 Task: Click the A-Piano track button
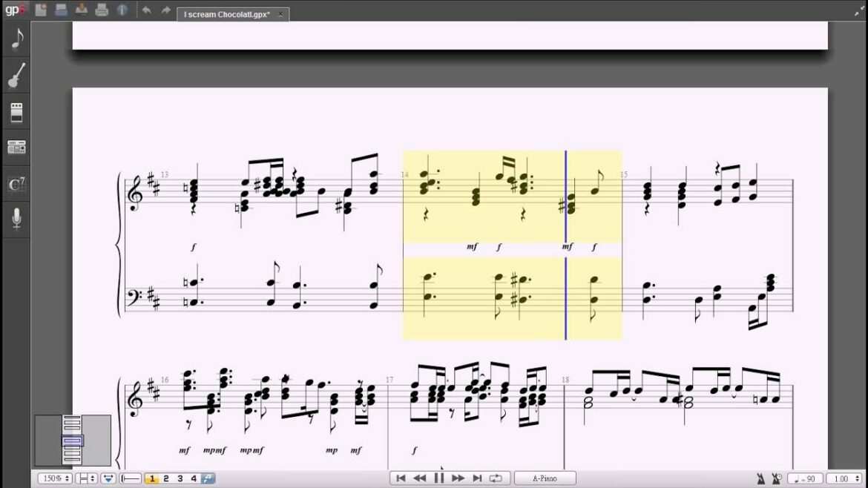click(x=545, y=478)
